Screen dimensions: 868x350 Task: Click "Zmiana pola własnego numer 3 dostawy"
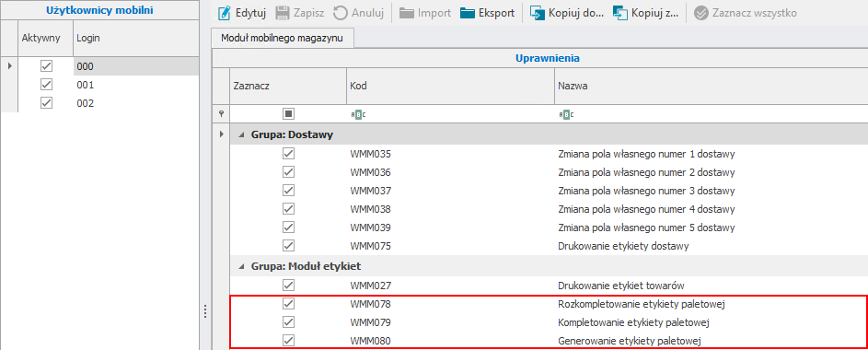pyautogui.click(x=646, y=191)
